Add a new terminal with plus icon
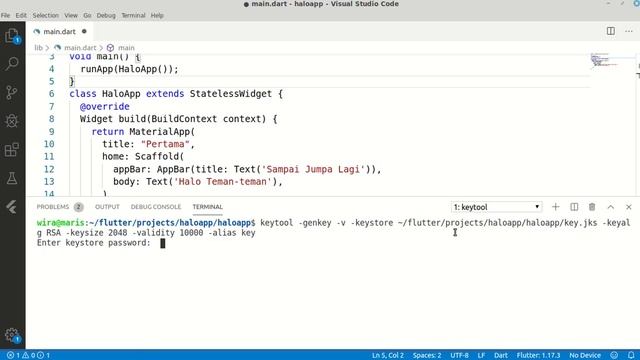This screenshot has width=640, height=360. (x=556, y=207)
